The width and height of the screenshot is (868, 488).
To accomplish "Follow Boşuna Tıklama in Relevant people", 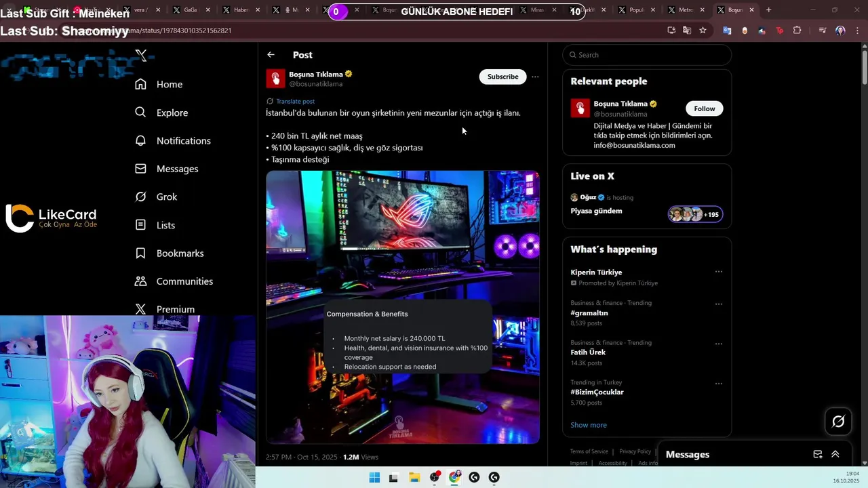I will click(704, 108).
